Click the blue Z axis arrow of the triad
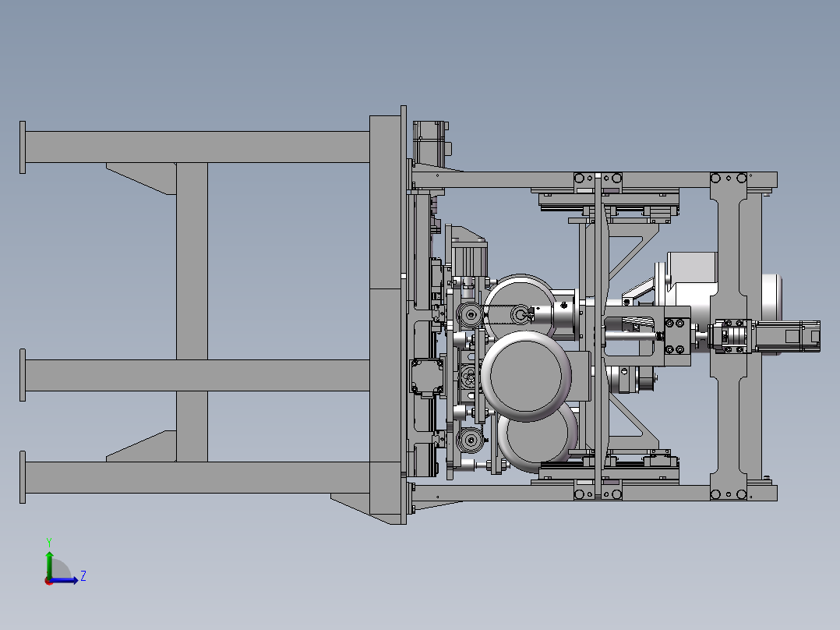840x630 pixels. [65, 579]
